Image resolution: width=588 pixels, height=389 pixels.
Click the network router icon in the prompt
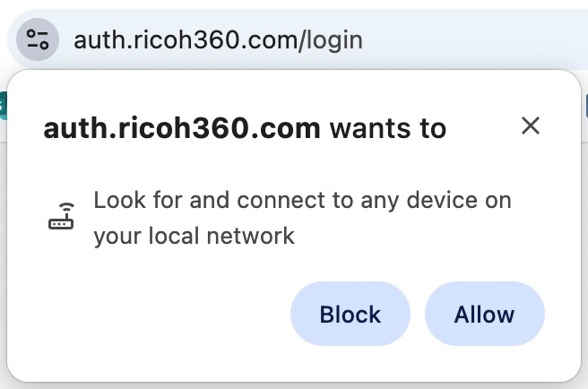(62, 218)
